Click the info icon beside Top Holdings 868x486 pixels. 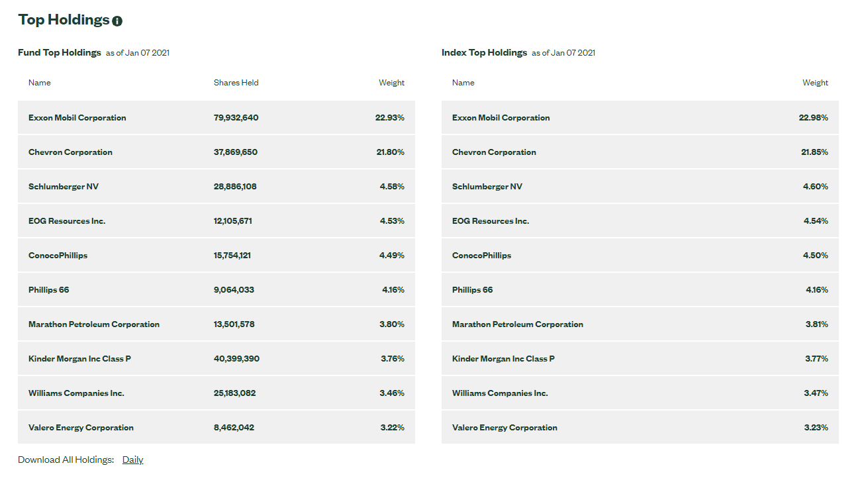(x=117, y=21)
